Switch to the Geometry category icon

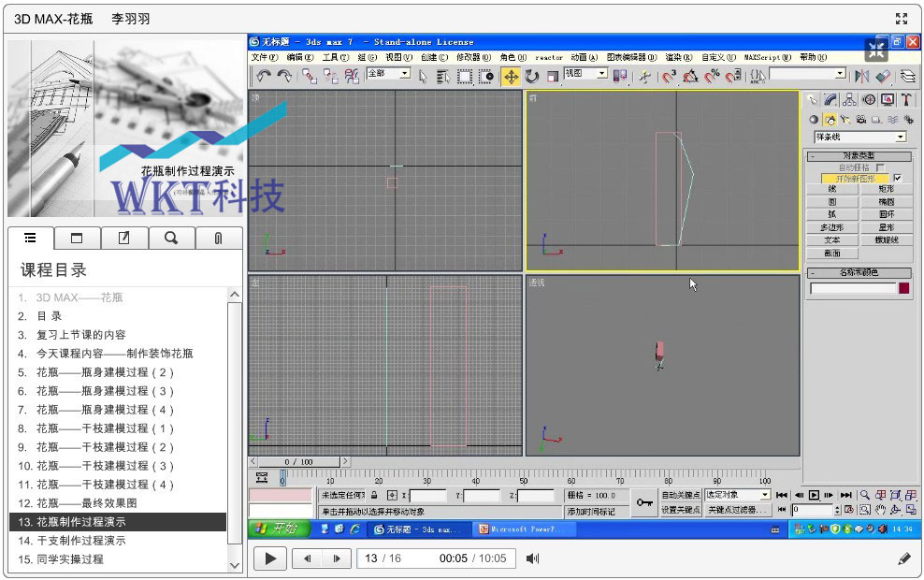814,120
